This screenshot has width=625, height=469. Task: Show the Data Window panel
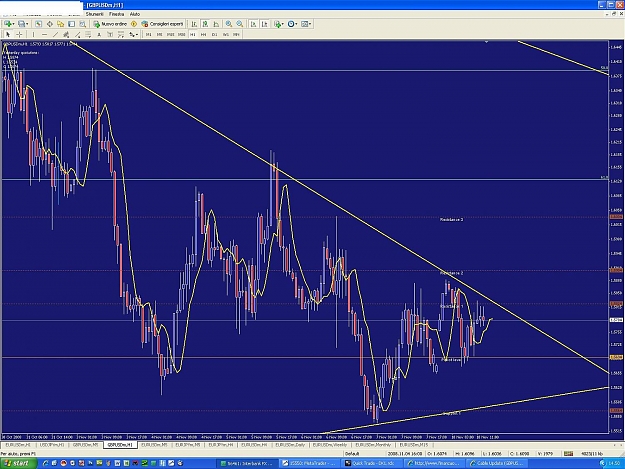[49, 24]
